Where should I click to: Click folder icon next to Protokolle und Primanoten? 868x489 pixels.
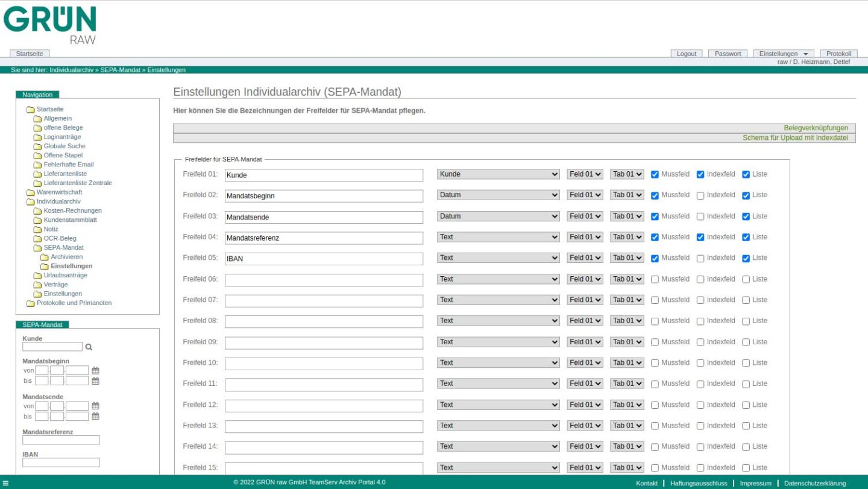(x=30, y=303)
